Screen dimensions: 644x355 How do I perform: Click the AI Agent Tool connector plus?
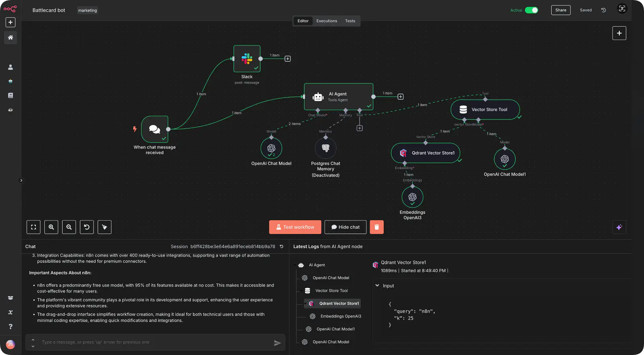point(360,128)
